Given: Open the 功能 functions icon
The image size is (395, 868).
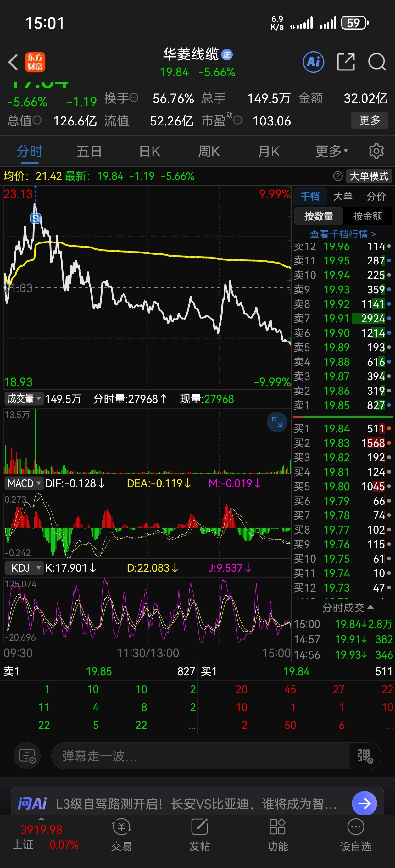Looking at the screenshot, I should click(x=277, y=836).
